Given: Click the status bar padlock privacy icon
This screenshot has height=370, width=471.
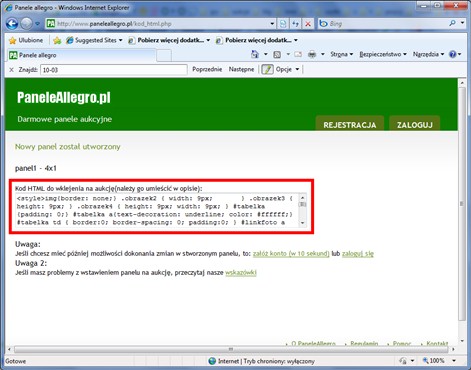Looking at the screenshot, I should [403, 361].
